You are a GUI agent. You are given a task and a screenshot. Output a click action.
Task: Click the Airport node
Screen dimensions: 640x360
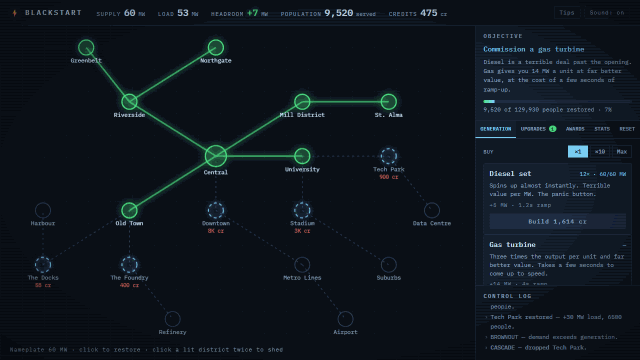point(345,319)
